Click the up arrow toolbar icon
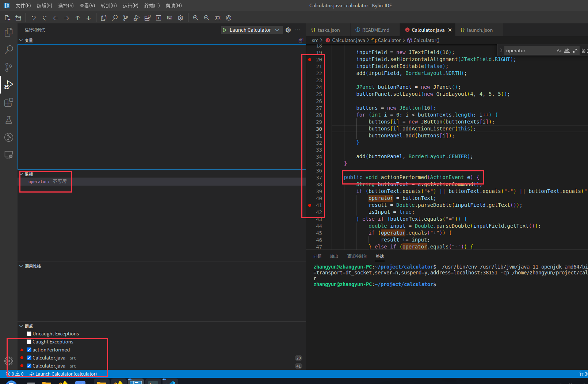The image size is (588, 384). (x=77, y=18)
